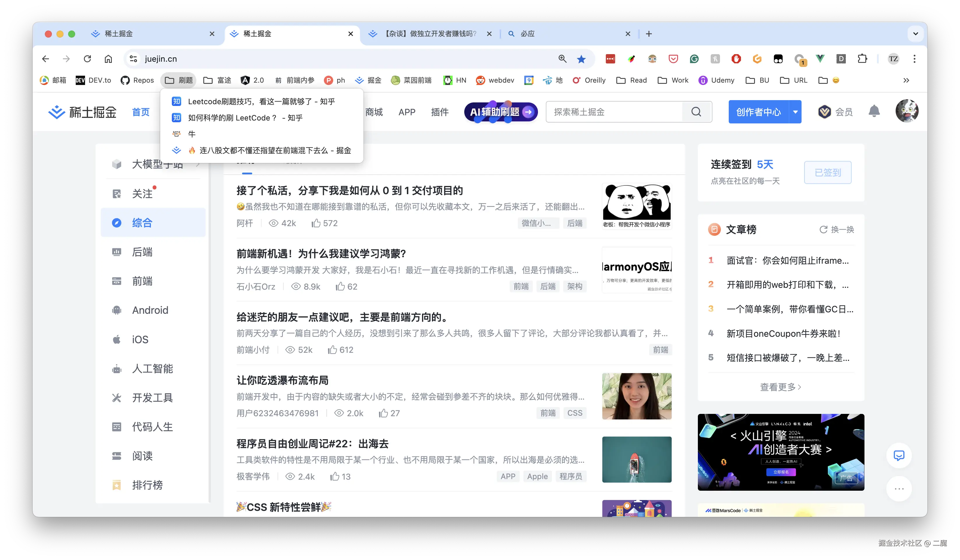The width and height of the screenshot is (960, 560).
Task: Click the user avatar in the Juejin header
Action: (906, 111)
